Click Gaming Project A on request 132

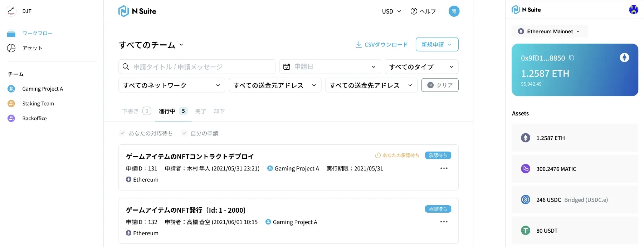291,222
